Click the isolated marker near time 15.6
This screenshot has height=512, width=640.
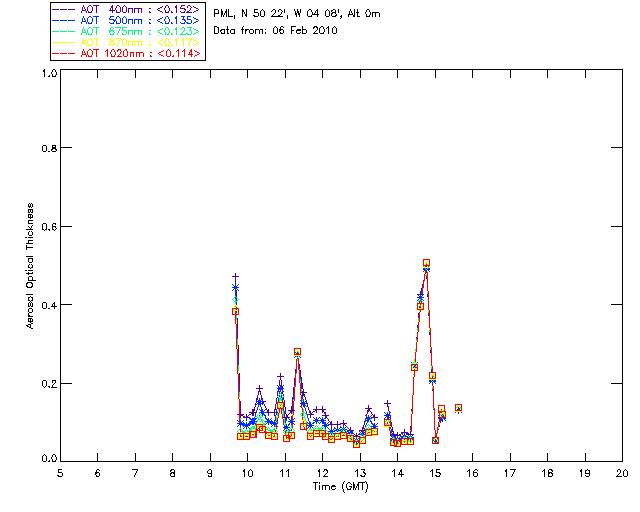(x=458, y=408)
